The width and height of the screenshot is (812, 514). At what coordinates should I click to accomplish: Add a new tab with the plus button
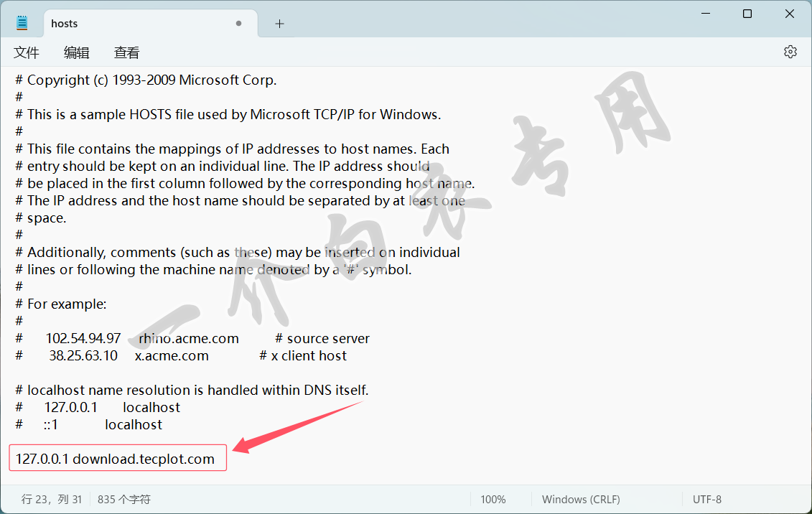[280, 24]
